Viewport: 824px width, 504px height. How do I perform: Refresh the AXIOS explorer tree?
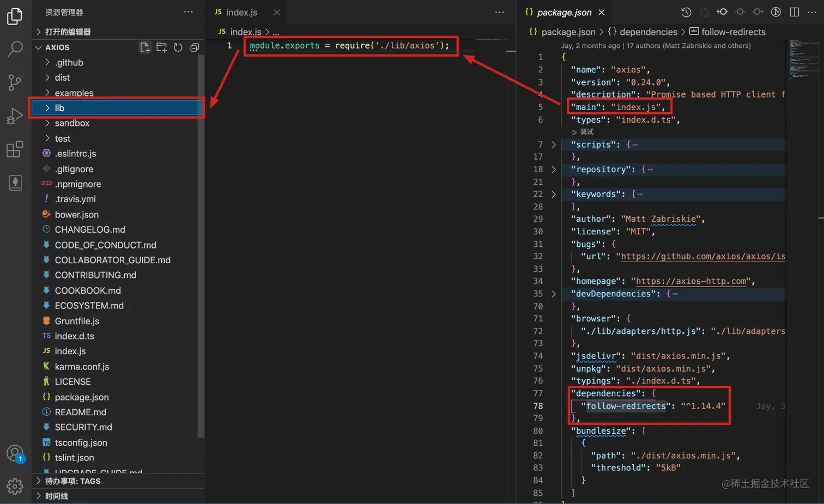(178, 47)
